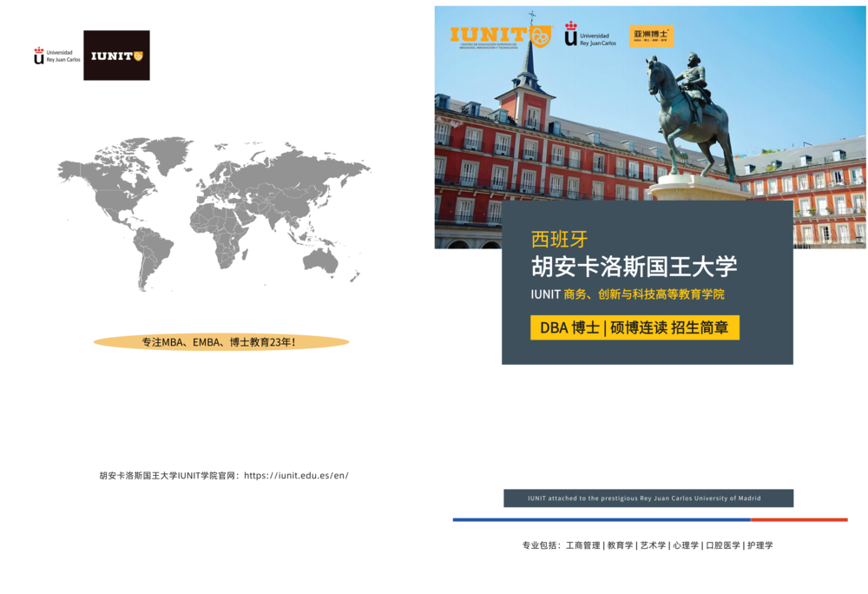Click the text 艺术学 in majors list
The width and height of the screenshot is (868, 594).
(654, 546)
